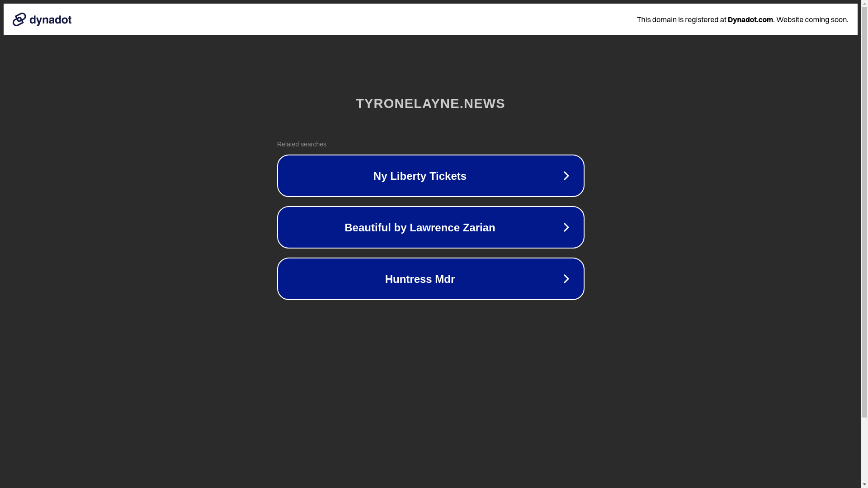Click the chevron arrow on Huntress Mdr

point(566,279)
